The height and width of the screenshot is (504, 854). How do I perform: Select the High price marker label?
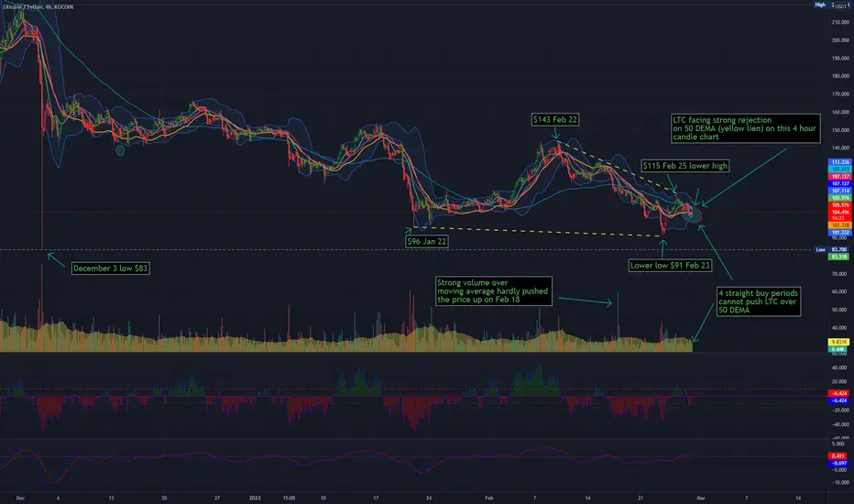pyautogui.click(x=820, y=5)
